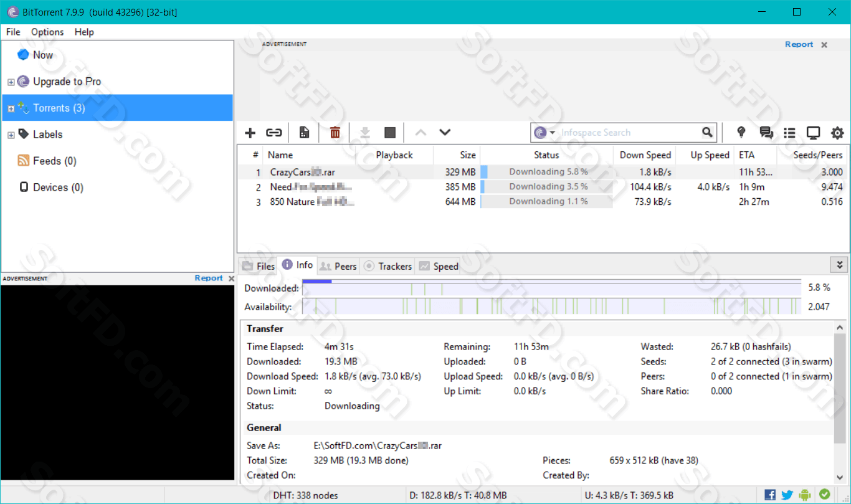This screenshot has height=504, width=851.
Task: Open the File menu
Action: [13, 32]
